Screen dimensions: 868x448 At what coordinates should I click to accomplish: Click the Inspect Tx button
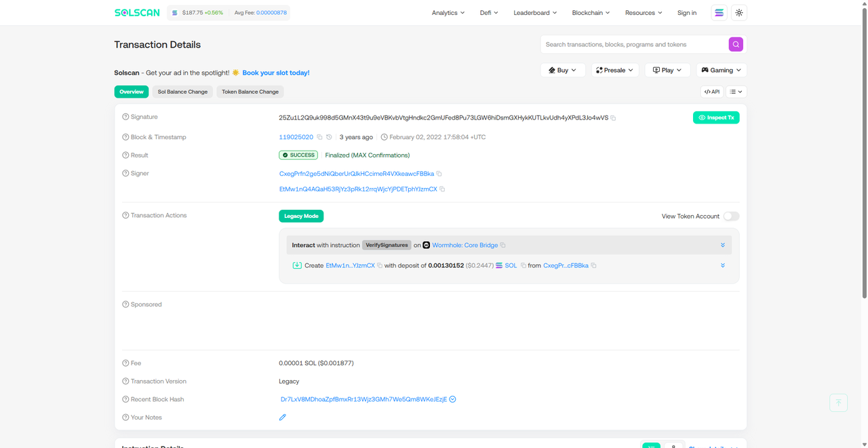coord(716,117)
